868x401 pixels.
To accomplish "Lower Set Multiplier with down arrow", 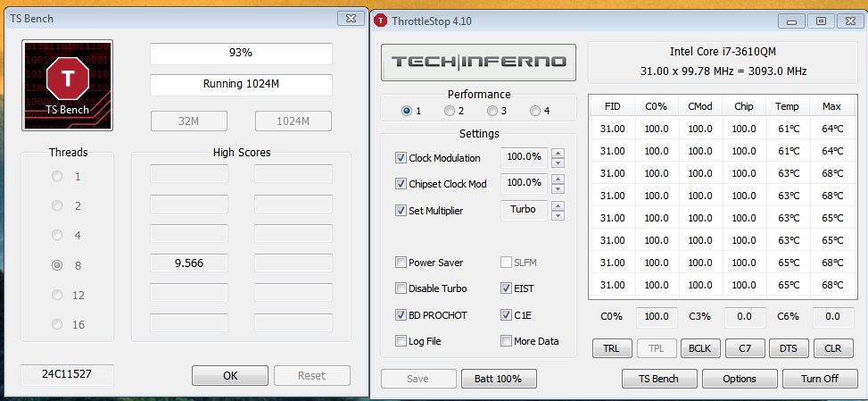I will pyautogui.click(x=558, y=215).
